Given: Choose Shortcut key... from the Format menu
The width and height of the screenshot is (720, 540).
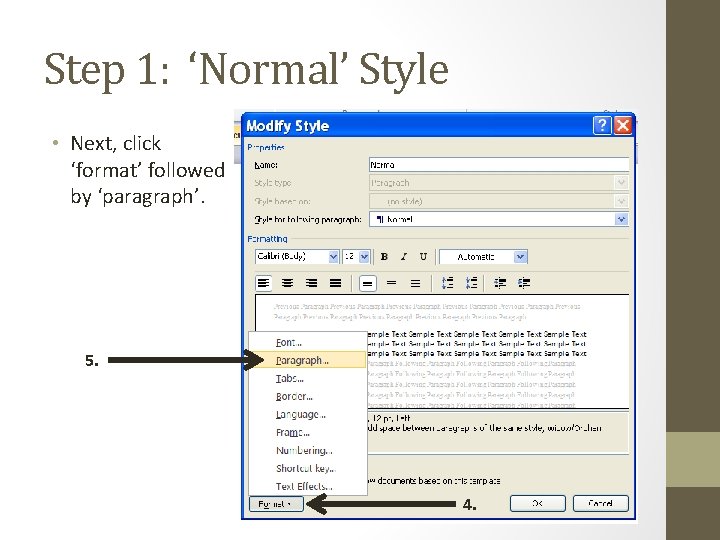Looking at the screenshot, I should 307,468.
